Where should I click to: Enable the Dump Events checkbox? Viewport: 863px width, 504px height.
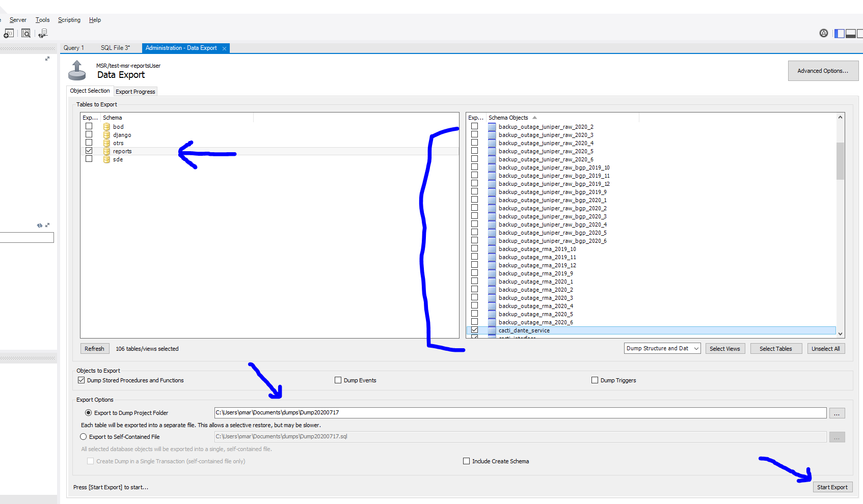point(338,380)
